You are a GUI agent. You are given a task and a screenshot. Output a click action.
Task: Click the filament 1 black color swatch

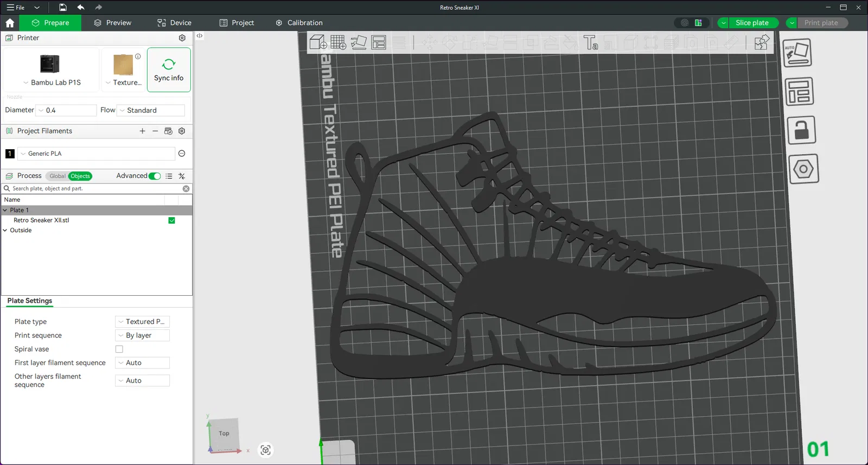(10, 154)
